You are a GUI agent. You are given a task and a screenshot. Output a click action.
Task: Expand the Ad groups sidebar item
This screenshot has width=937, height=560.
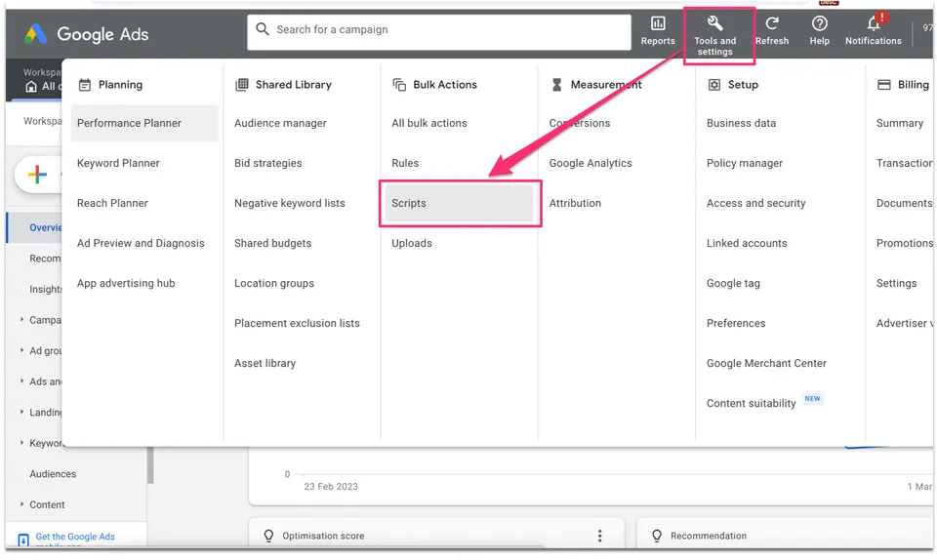click(22, 350)
